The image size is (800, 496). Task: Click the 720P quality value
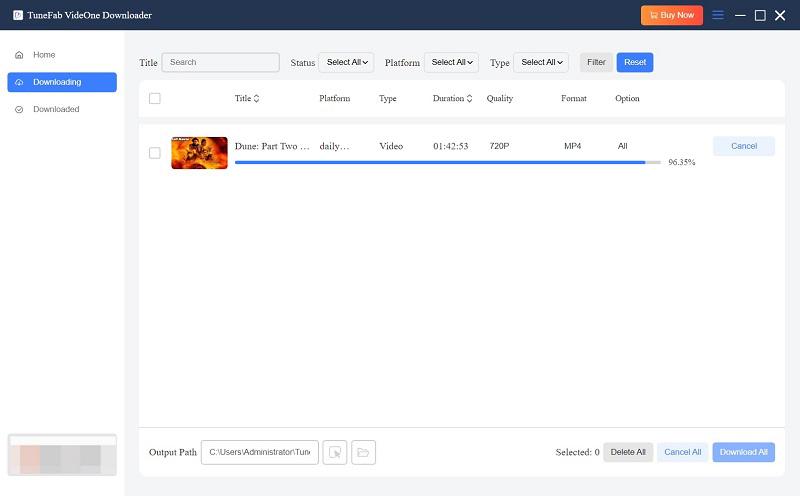pos(499,146)
